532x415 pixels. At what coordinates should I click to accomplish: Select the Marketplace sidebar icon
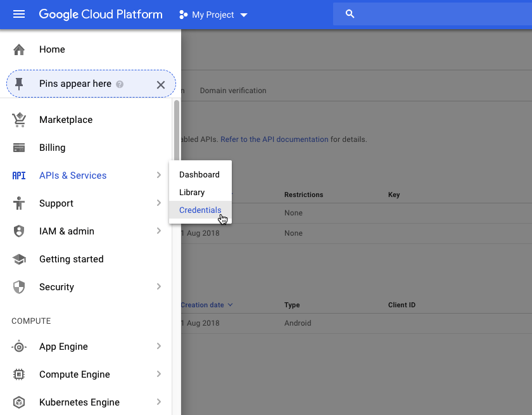pos(18,119)
